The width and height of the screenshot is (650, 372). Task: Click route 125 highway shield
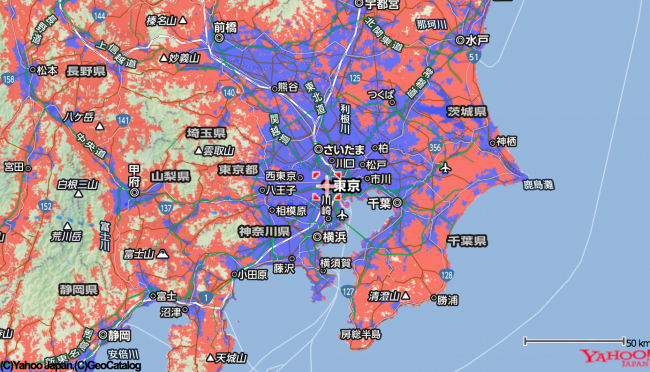point(355,78)
